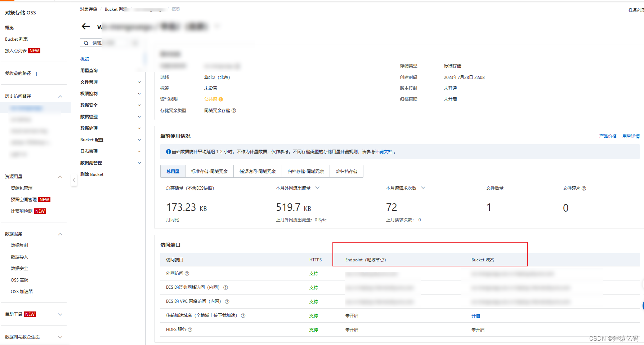
Task: Open 产品价格 link
Action: coord(608,136)
